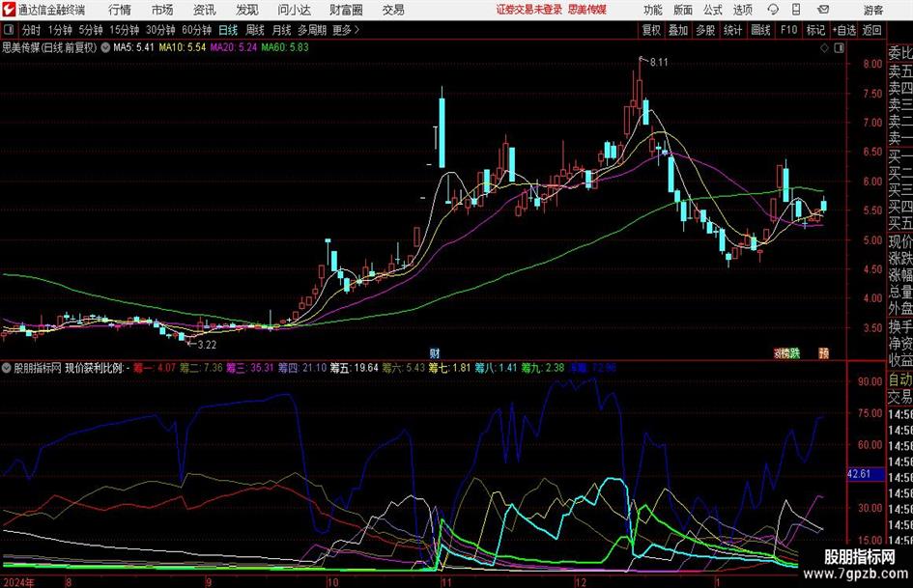913x588 pixels.
Task: Select the 日线 daily period tab
Action: click(x=228, y=30)
